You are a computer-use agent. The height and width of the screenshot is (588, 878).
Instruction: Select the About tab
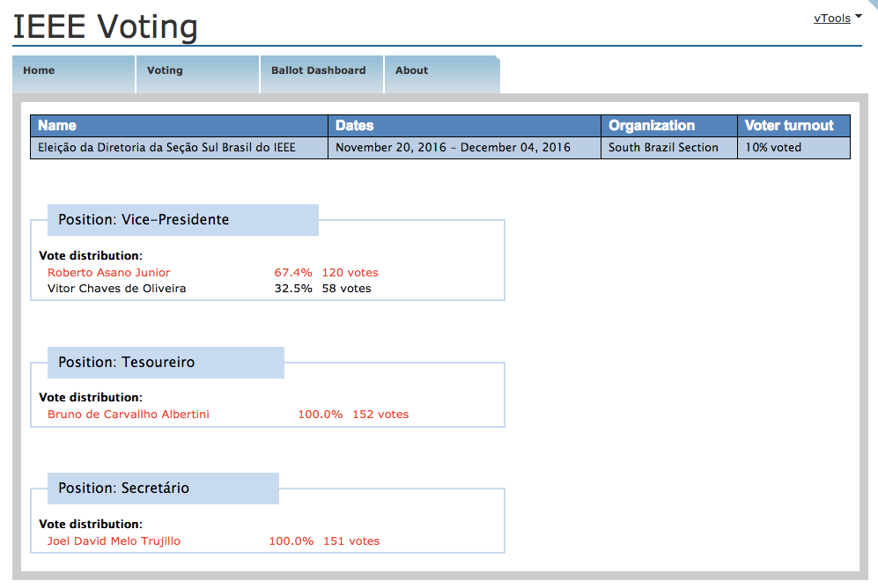click(x=411, y=70)
